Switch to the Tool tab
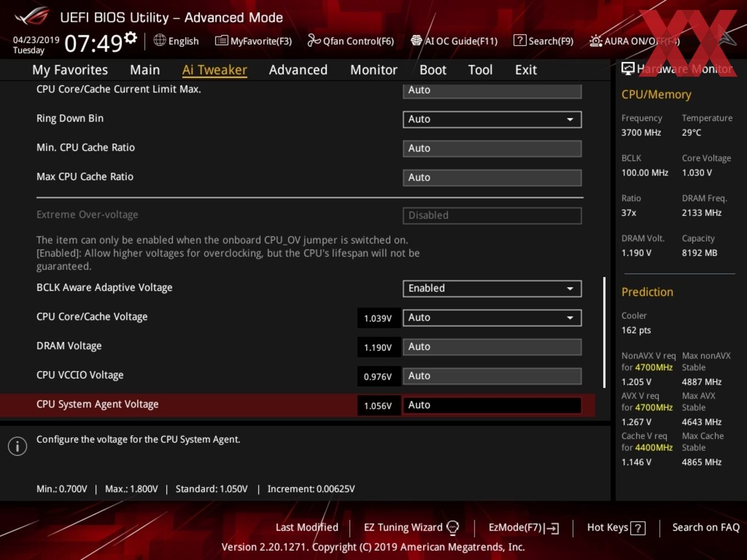Screen dimensions: 747x560 click(x=480, y=70)
